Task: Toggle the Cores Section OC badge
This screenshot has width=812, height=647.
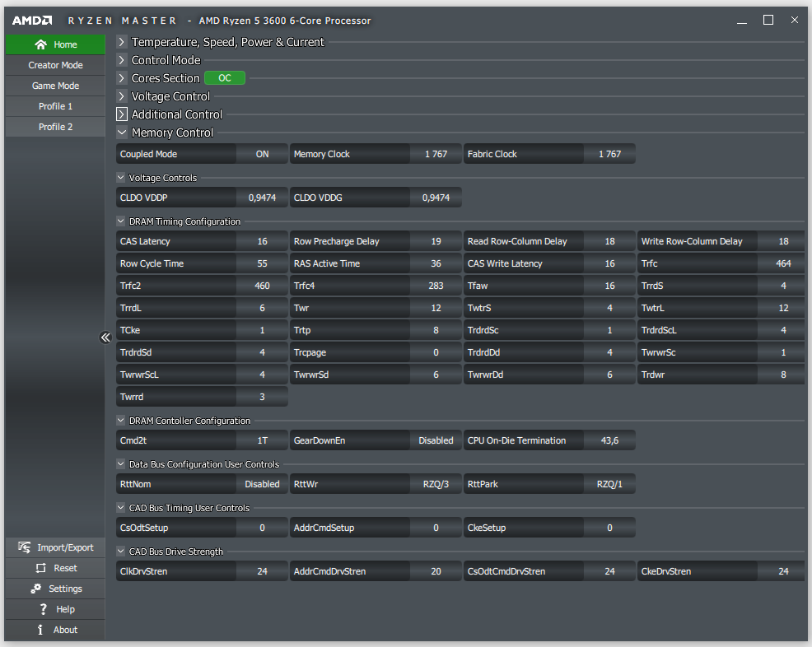Action: [225, 78]
